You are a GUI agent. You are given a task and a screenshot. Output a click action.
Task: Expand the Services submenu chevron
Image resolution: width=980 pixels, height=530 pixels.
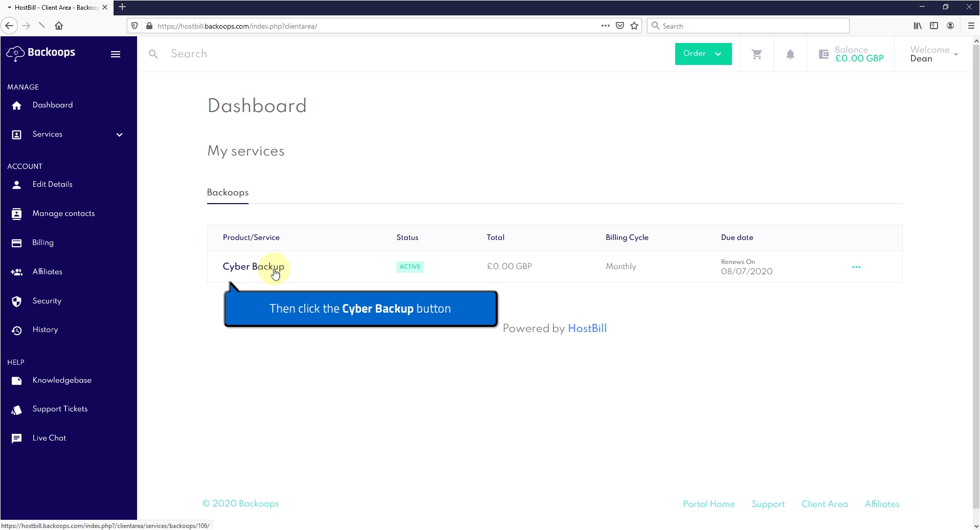pos(120,135)
